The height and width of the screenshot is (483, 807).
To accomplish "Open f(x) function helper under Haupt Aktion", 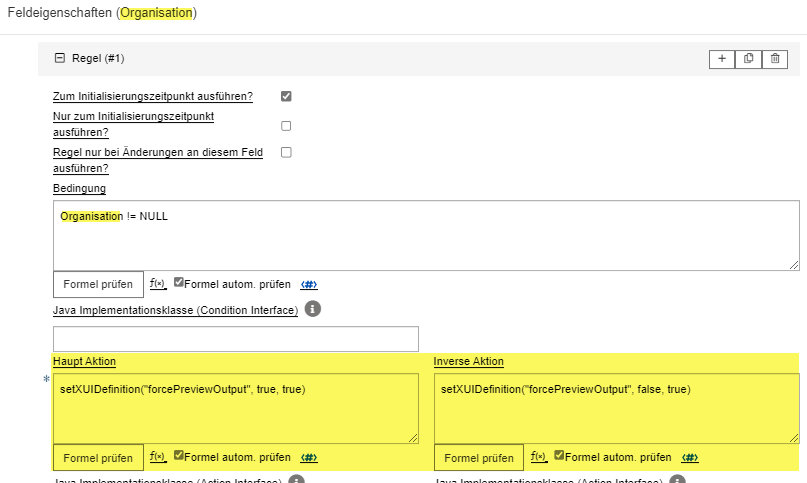I will [157, 457].
